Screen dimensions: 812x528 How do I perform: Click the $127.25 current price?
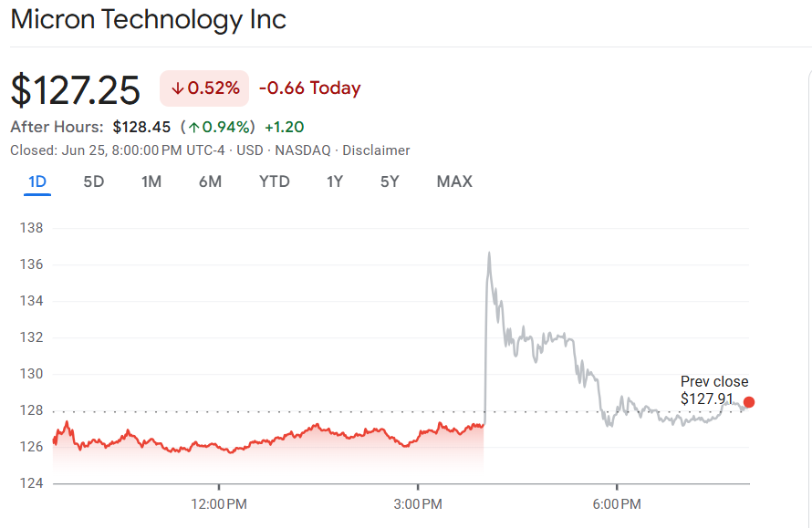[x=76, y=89]
